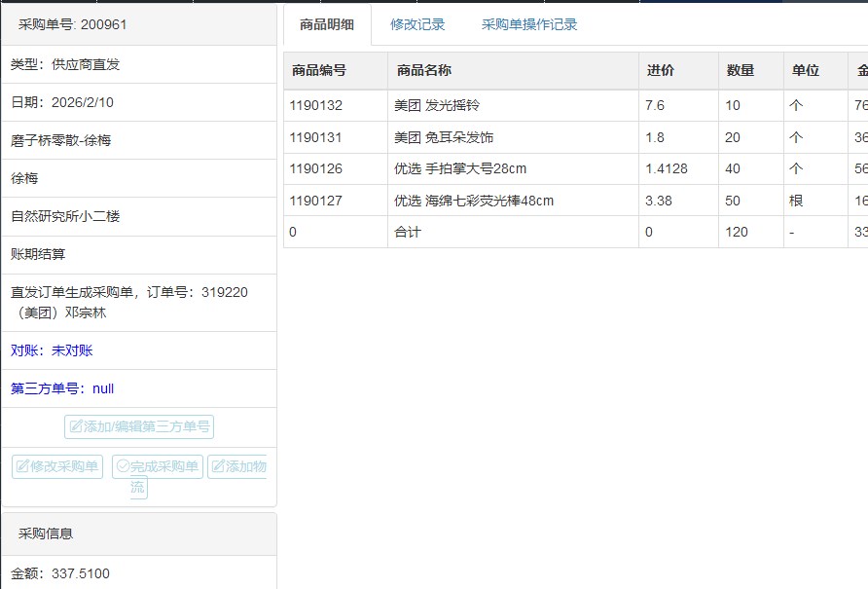Screen dimensions: 868x589
Task: Click the 添加物流 edit icon button
Action: (x=217, y=467)
